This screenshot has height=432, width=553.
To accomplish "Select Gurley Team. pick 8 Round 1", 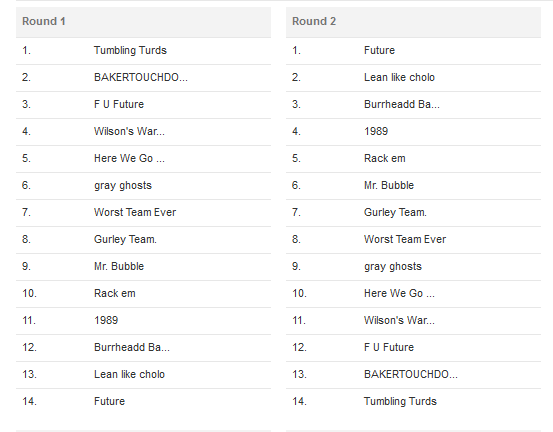I will 125,239.
